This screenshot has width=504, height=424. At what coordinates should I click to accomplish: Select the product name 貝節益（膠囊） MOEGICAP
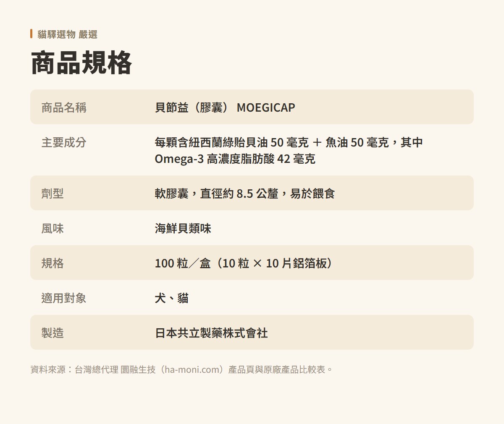[225, 107]
